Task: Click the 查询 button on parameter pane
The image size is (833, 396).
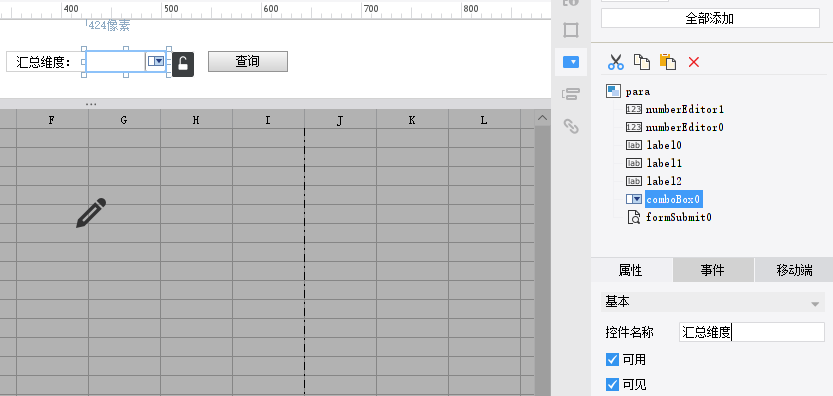Action: pyautogui.click(x=248, y=61)
